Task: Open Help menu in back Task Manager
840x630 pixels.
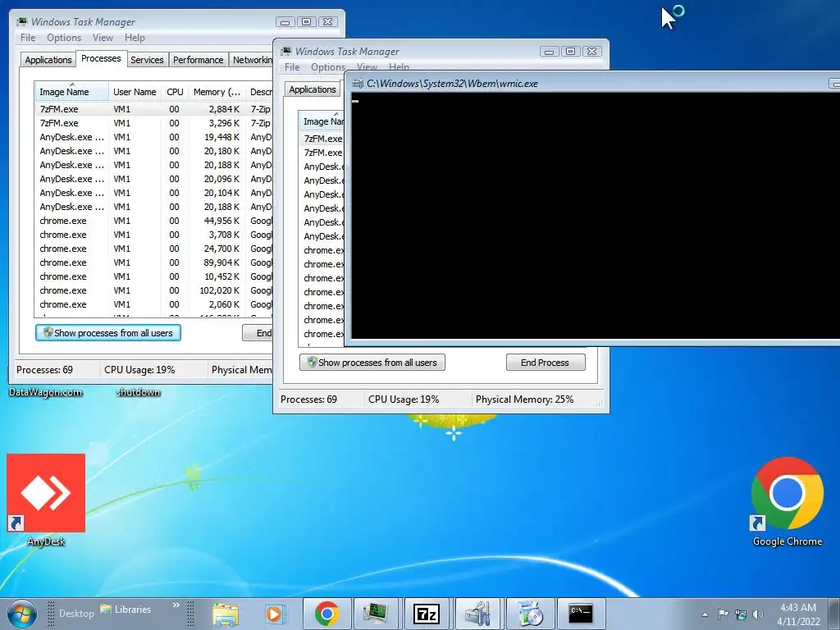Action: (135, 38)
